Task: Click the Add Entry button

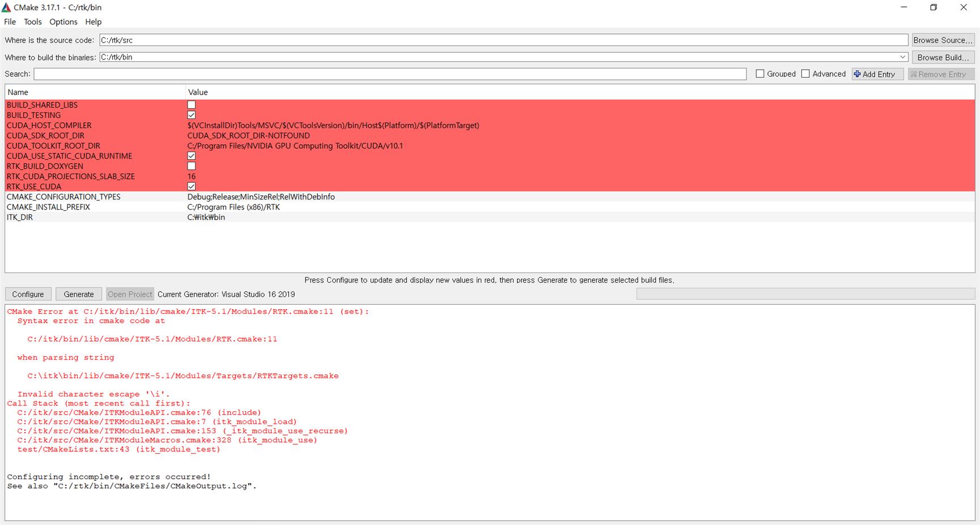Action: [877, 74]
